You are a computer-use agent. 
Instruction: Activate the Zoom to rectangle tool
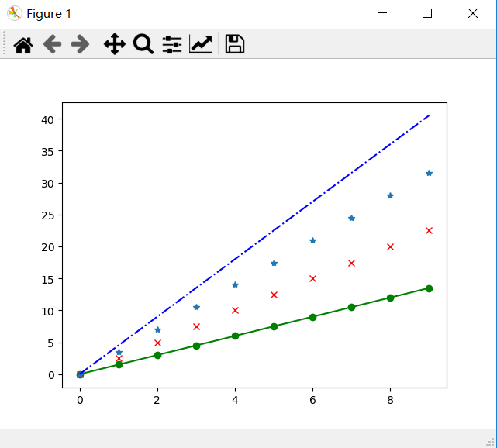point(143,43)
